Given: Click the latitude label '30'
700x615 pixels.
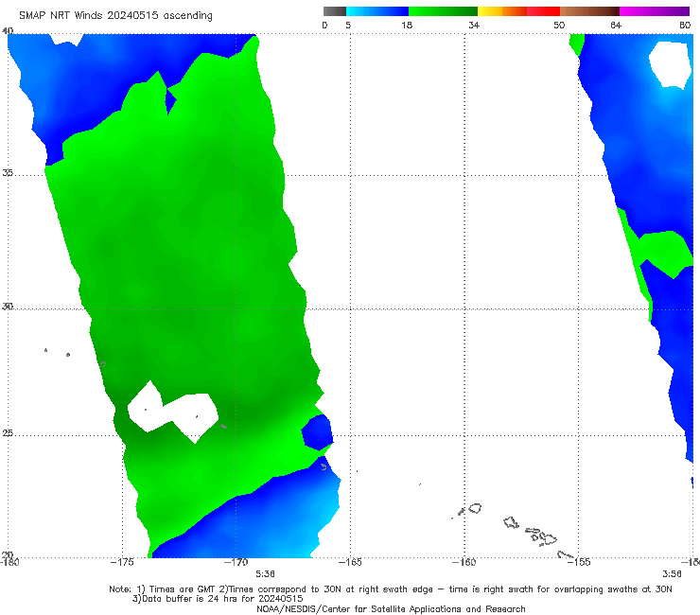Looking at the screenshot, I should [x=8, y=307].
